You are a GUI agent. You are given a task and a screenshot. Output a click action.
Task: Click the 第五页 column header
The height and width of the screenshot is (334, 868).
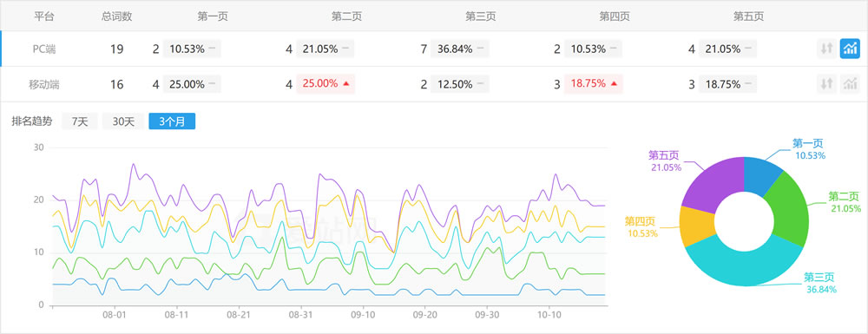click(x=748, y=16)
